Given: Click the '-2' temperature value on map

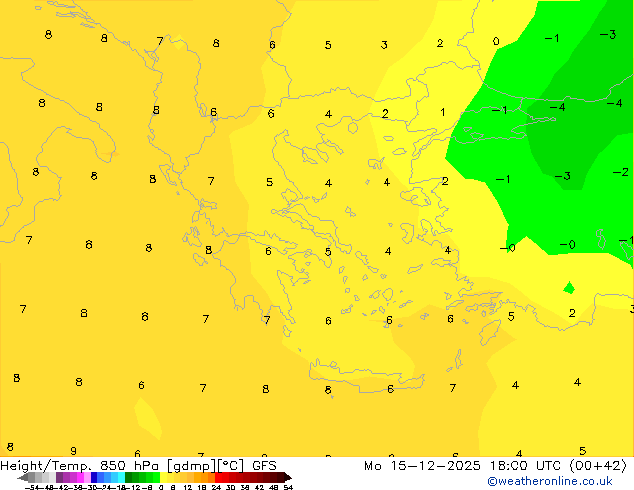Looking at the screenshot, I should (620, 172).
